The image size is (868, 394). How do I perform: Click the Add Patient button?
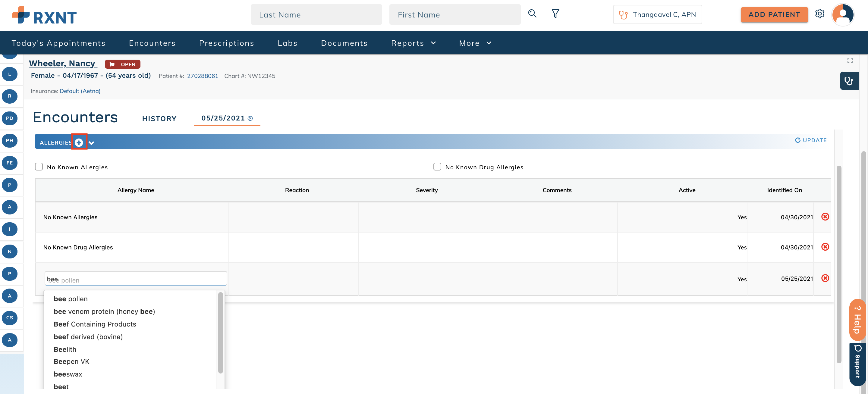pos(774,15)
